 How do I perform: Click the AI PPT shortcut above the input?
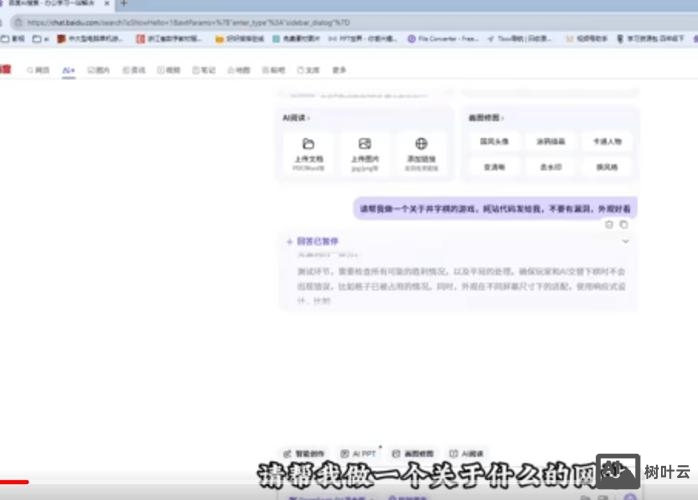click(x=359, y=453)
